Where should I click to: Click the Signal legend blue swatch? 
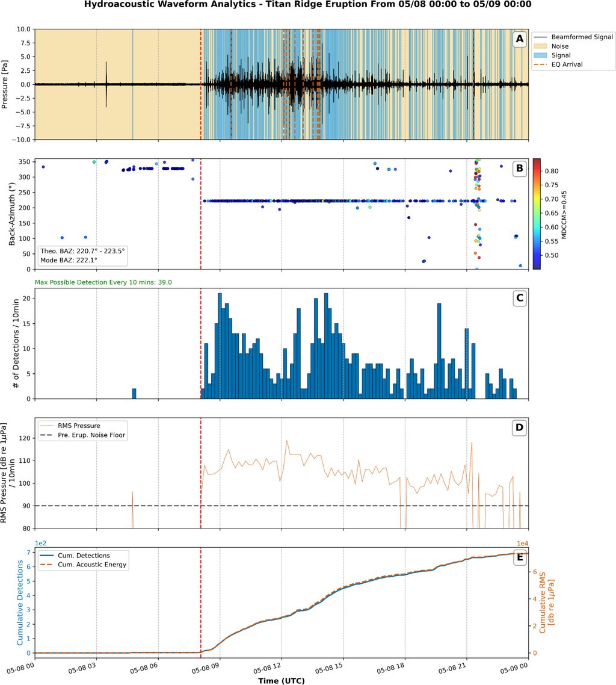(540, 55)
